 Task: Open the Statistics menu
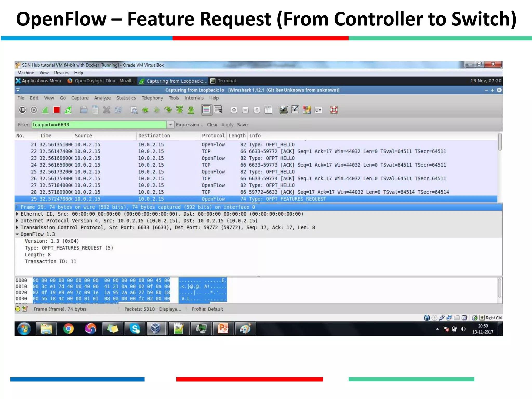point(126,98)
